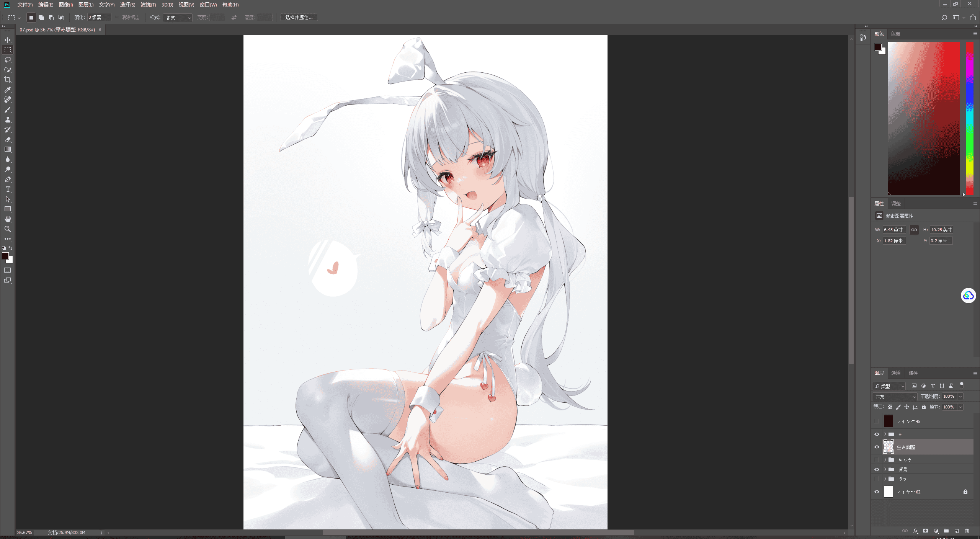
Task: Select the Brush tool
Action: click(8, 109)
